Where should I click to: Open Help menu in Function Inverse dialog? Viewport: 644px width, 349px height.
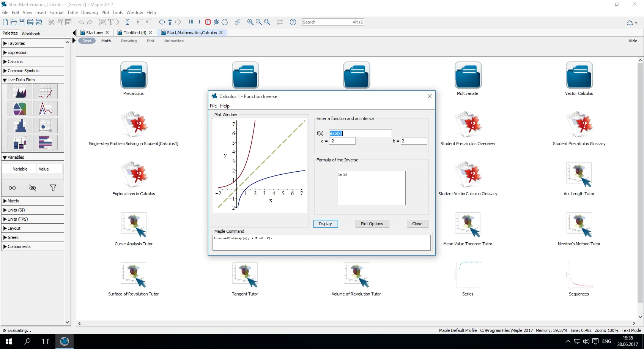click(x=225, y=106)
